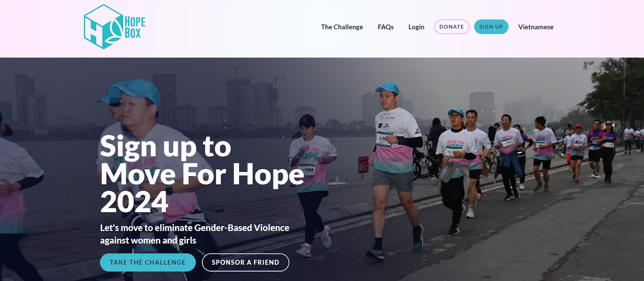
Task: Choose the SPONSOR A FRIEND button
Action: coord(246,263)
